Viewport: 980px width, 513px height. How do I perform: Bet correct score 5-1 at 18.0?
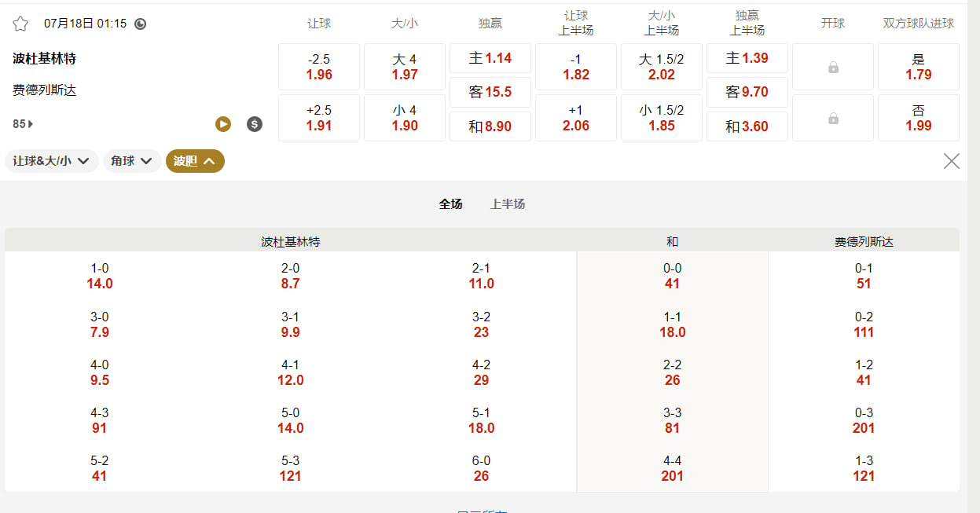tap(481, 420)
